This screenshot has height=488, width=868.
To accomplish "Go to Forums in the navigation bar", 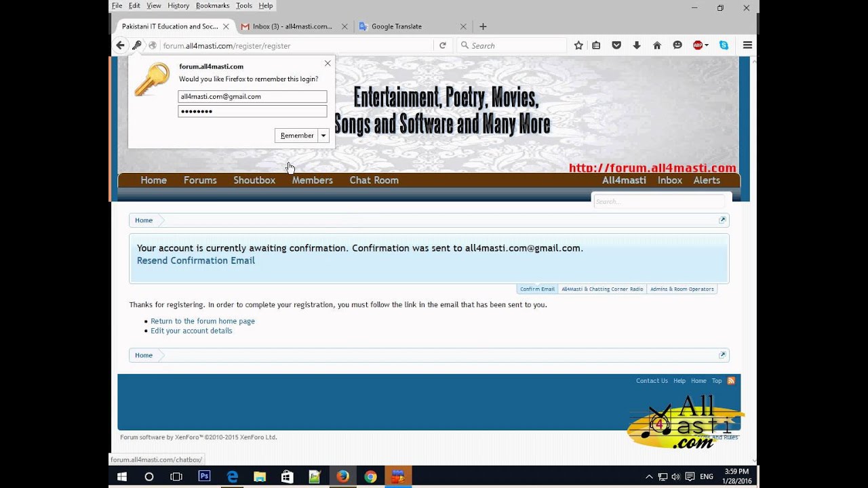I will pos(200,180).
